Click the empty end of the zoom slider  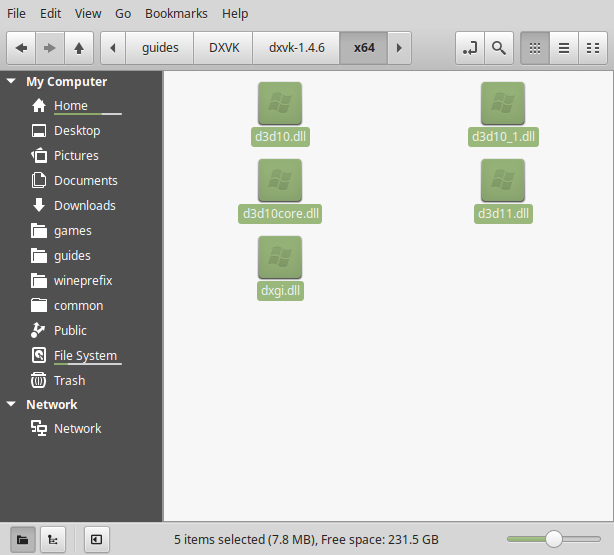click(x=581, y=539)
